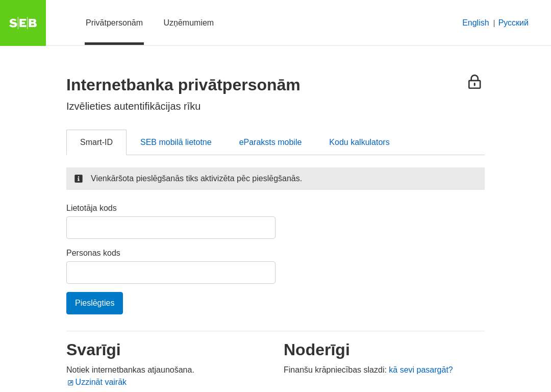Click the SEB green logo
The image size is (551, 392).
(23, 23)
